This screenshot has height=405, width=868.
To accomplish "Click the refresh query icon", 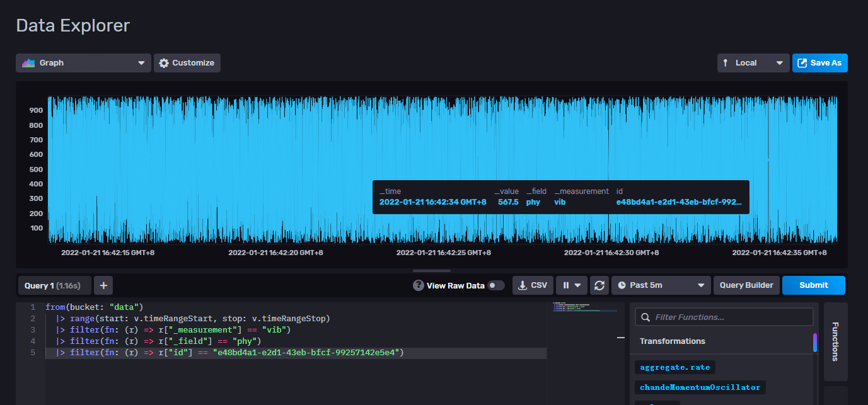I will [x=599, y=285].
